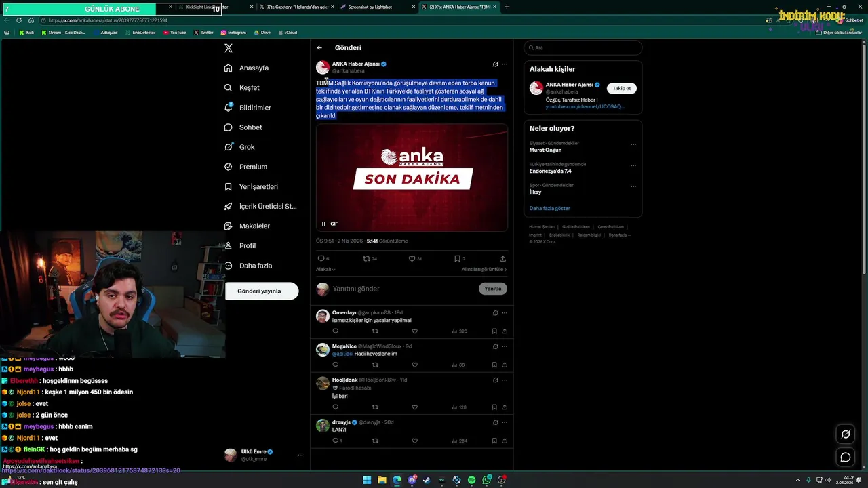The image size is (868, 488).
Task: Open a new browser tab
Action: 507,7
